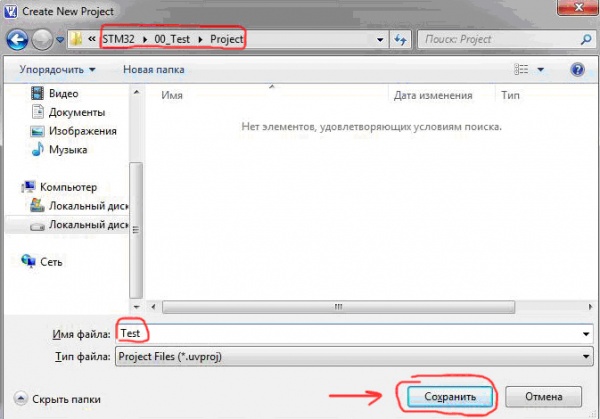This screenshot has height=419, width=600.
Task: Select Музыка in the navigation pane
Action: click(68, 150)
